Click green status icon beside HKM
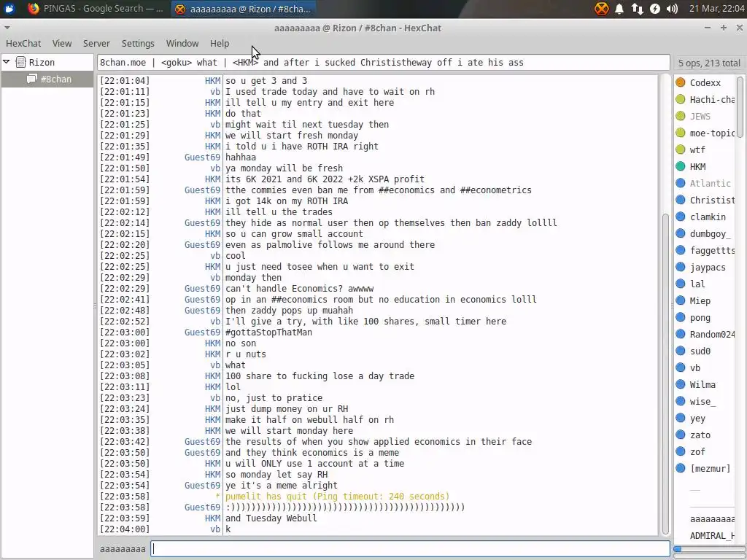747x560 pixels. (681, 166)
